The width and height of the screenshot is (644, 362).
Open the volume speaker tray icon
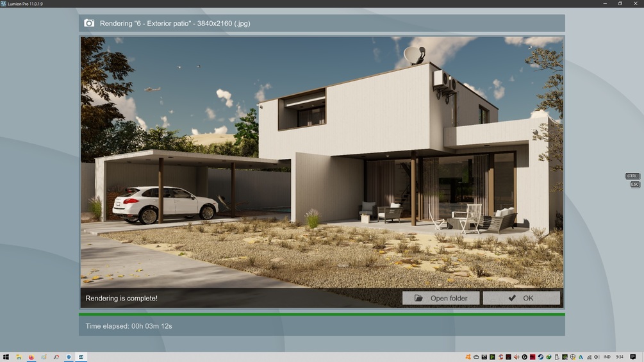(597, 357)
